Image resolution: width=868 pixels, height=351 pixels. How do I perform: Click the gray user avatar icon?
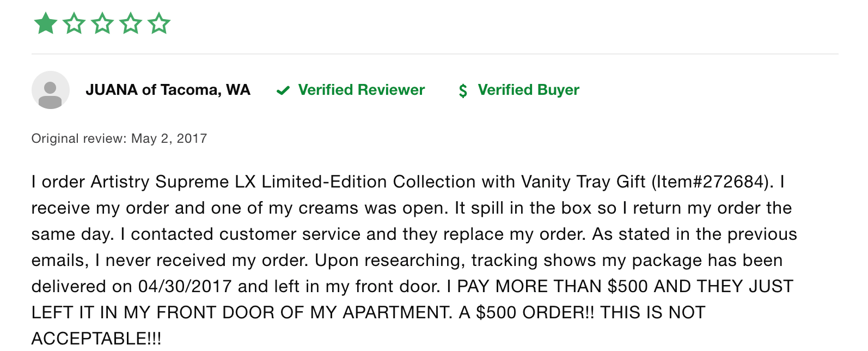(51, 90)
